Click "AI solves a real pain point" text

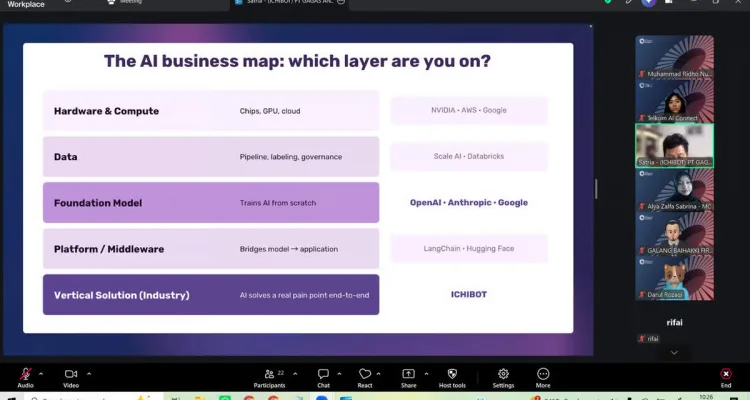click(x=304, y=295)
